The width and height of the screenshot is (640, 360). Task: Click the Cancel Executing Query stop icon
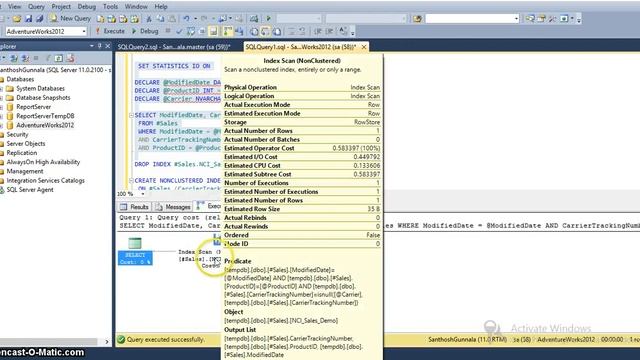[x=168, y=31]
